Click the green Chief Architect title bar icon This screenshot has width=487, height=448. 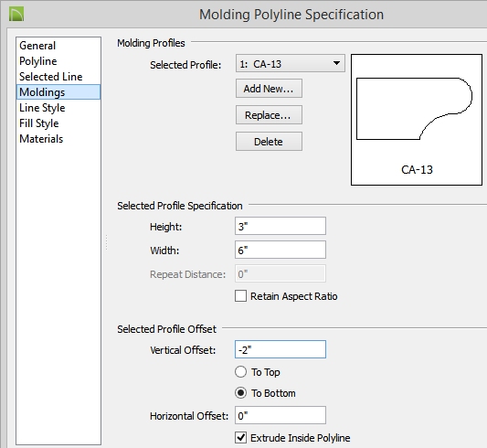click(16, 15)
